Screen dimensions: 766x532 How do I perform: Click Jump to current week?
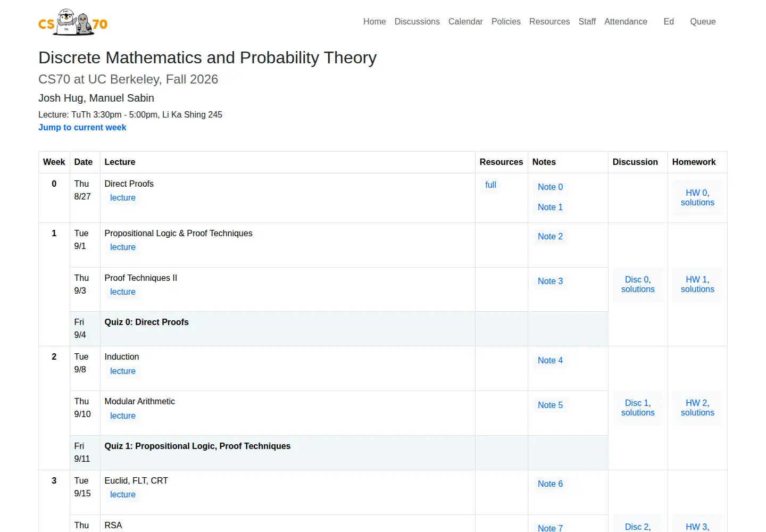(x=82, y=127)
